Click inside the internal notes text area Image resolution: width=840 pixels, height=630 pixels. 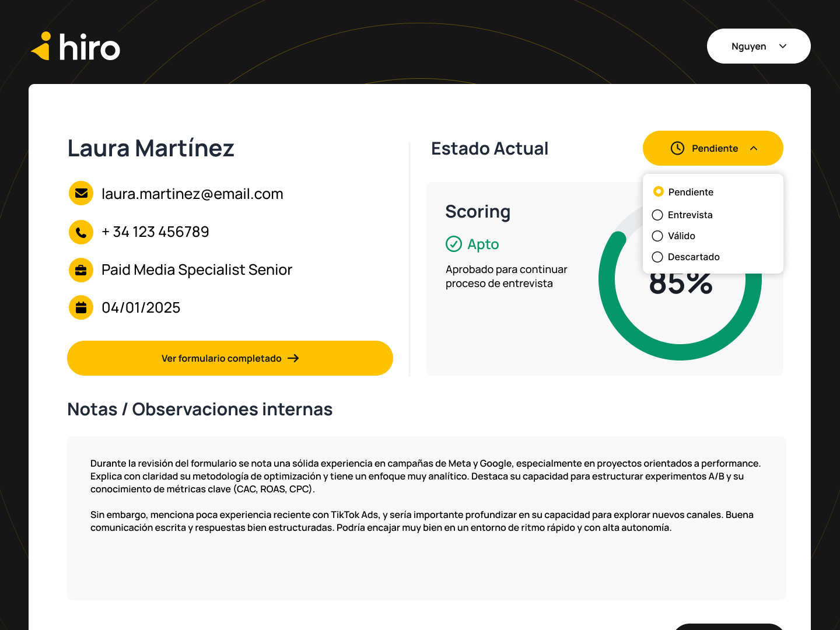tap(426, 518)
